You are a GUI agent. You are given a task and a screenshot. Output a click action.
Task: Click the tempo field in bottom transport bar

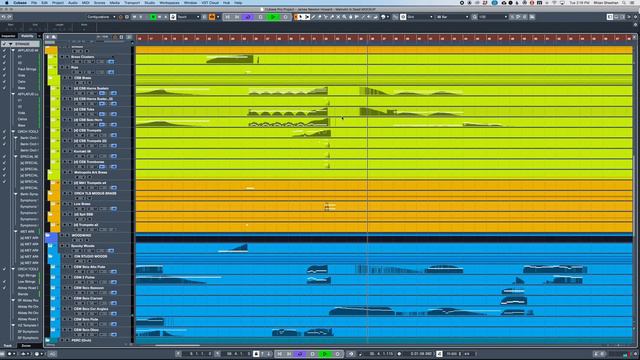coord(453,354)
